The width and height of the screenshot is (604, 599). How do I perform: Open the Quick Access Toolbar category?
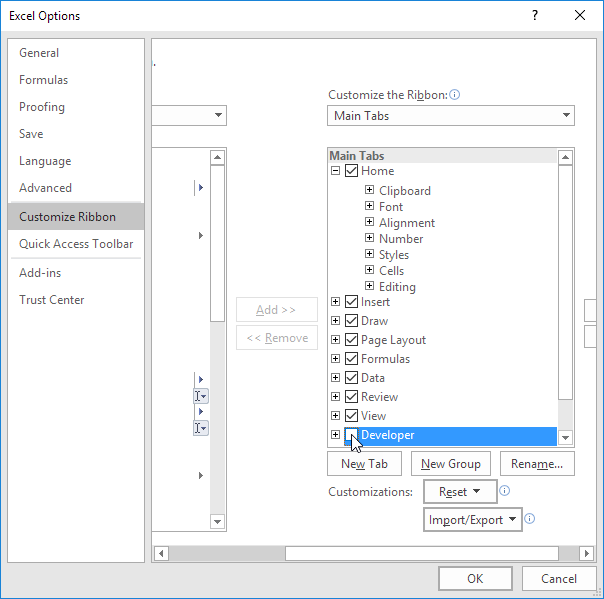tap(76, 243)
